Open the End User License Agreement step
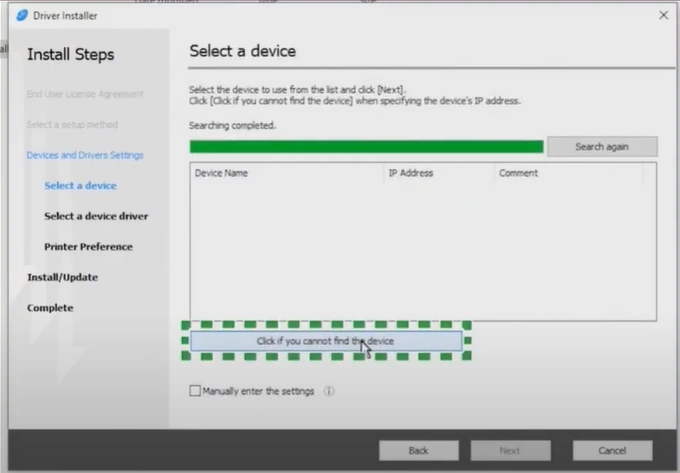Image resolution: width=680 pixels, height=473 pixels. (x=85, y=94)
